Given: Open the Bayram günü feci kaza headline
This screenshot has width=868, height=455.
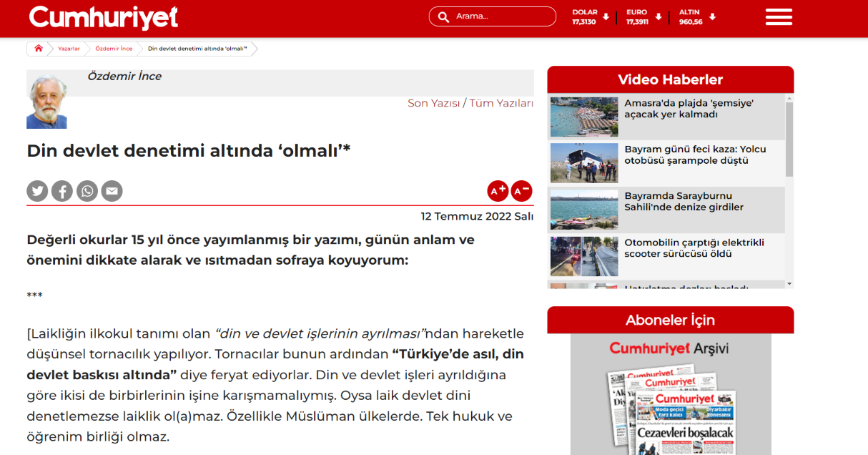Looking at the screenshot, I should (695, 155).
